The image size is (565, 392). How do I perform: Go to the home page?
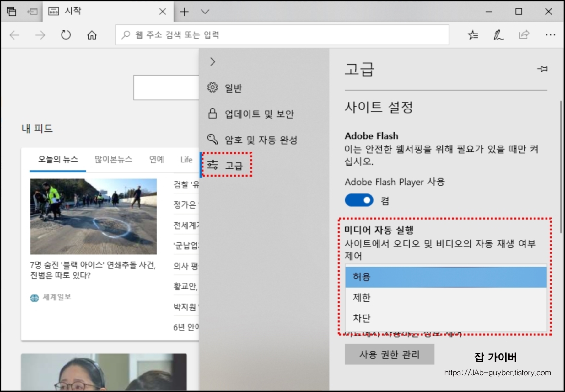pyautogui.click(x=92, y=35)
